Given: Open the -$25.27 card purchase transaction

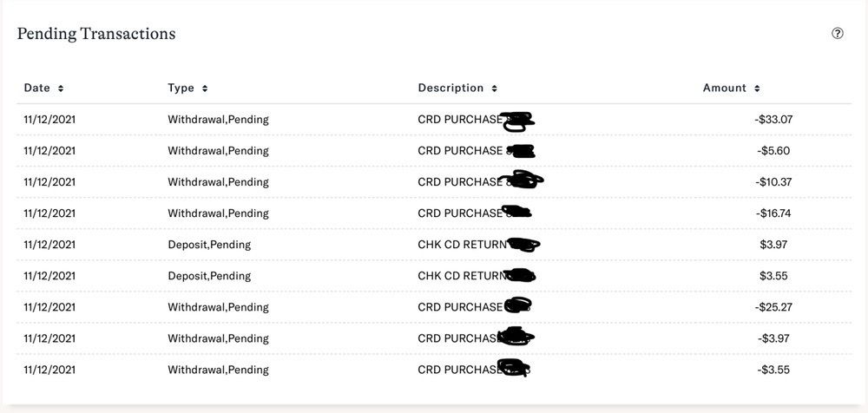Looking at the screenshot, I should [x=434, y=307].
